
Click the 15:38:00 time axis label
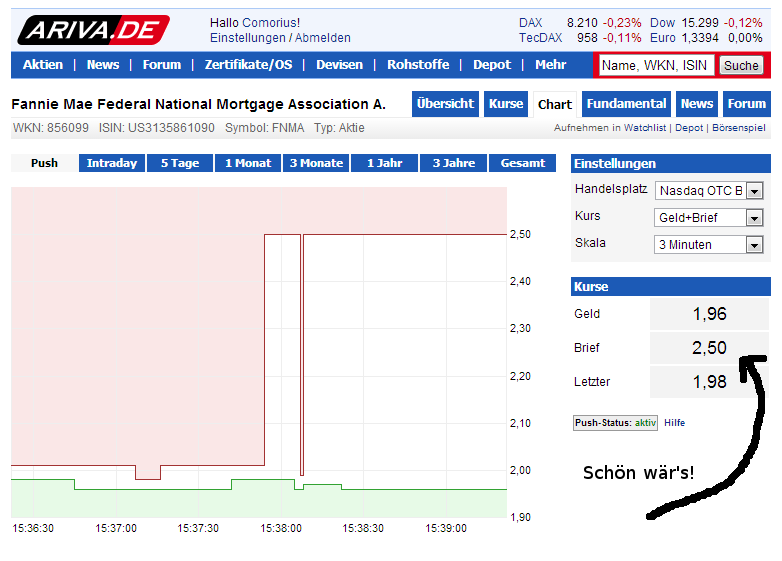coord(281,529)
